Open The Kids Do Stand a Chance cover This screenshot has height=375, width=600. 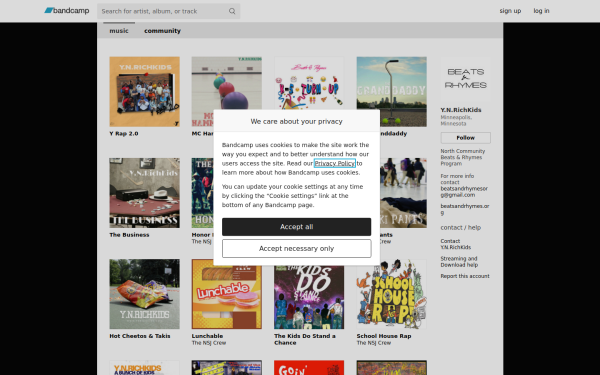pyautogui.click(x=309, y=297)
